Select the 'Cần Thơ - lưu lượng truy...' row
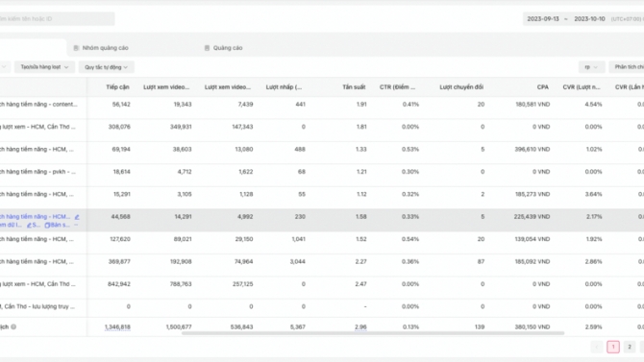Viewport: 644px width, 362px height. point(37,306)
